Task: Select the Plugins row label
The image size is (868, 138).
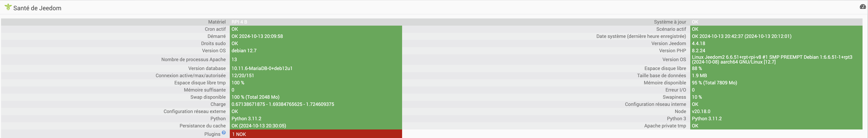Action: point(212,134)
